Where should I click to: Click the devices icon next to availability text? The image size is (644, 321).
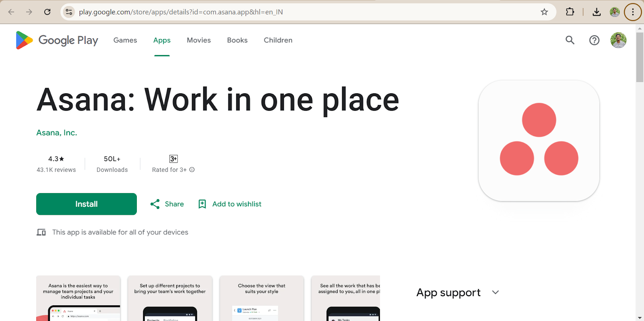(x=41, y=233)
